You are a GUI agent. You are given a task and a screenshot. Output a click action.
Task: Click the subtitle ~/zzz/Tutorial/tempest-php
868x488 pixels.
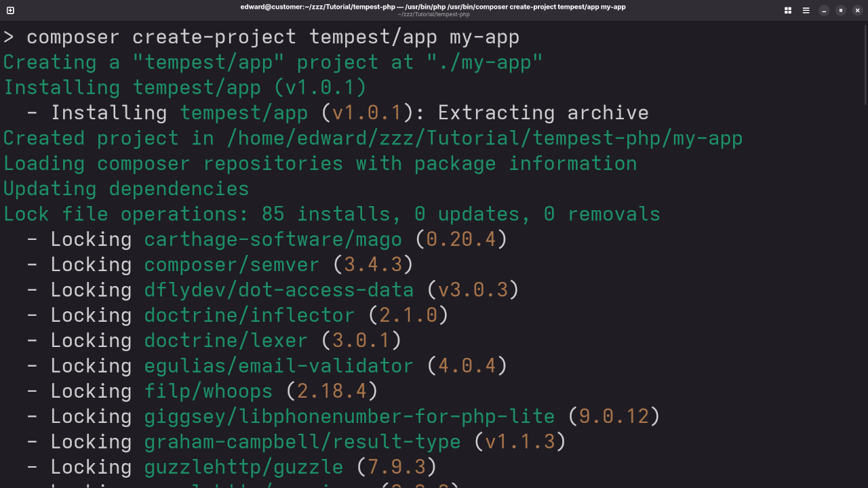coord(433,14)
